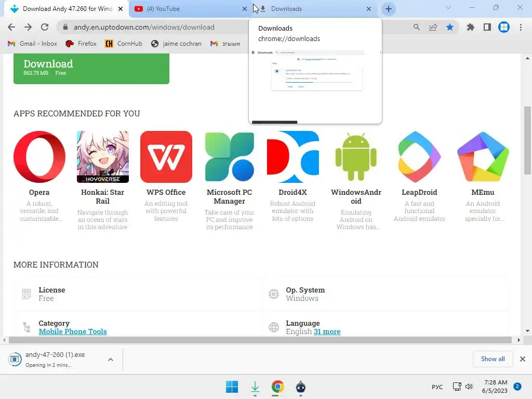The image size is (532, 399).
Task: Open the WPS Office app icon
Action: (166, 157)
